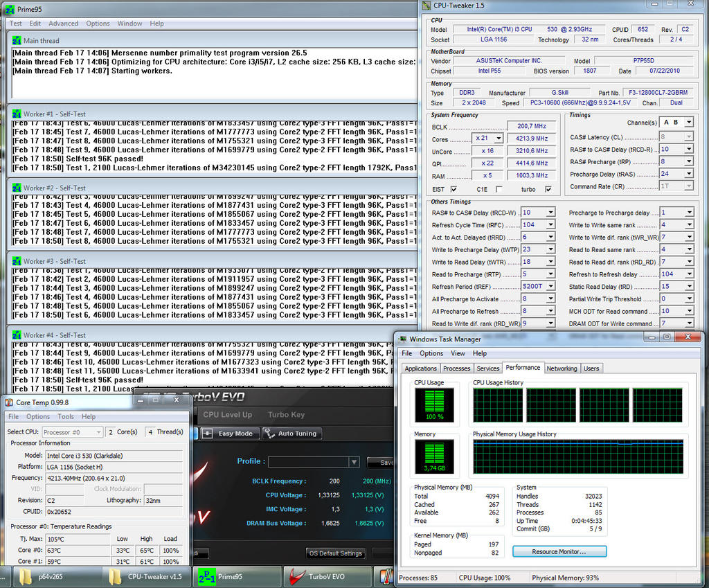Image resolution: width=709 pixels, height=588 pixels.
Task: Click the Worker #3 Self-Test window icon
Action: [16, 261]
